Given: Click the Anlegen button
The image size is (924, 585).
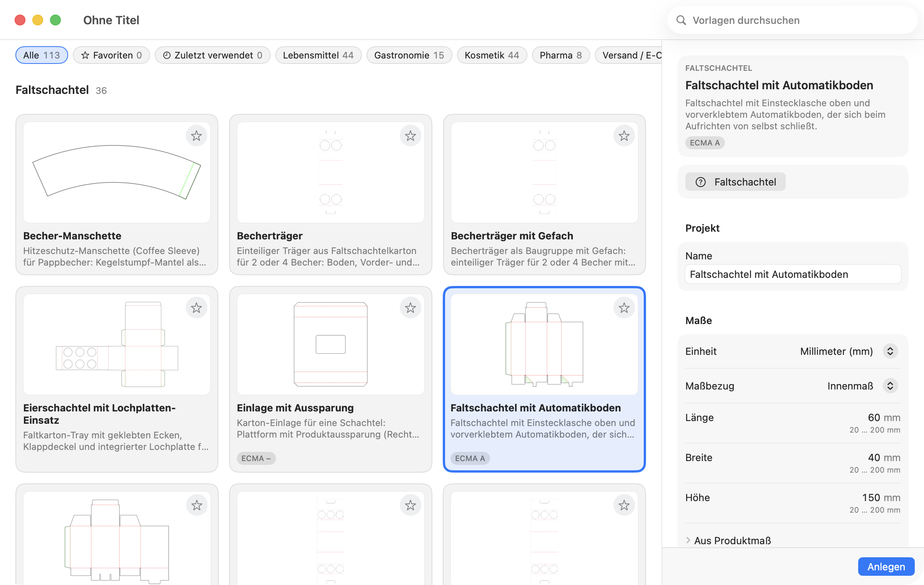Looking at the screenshot, I should pos(886,567).
